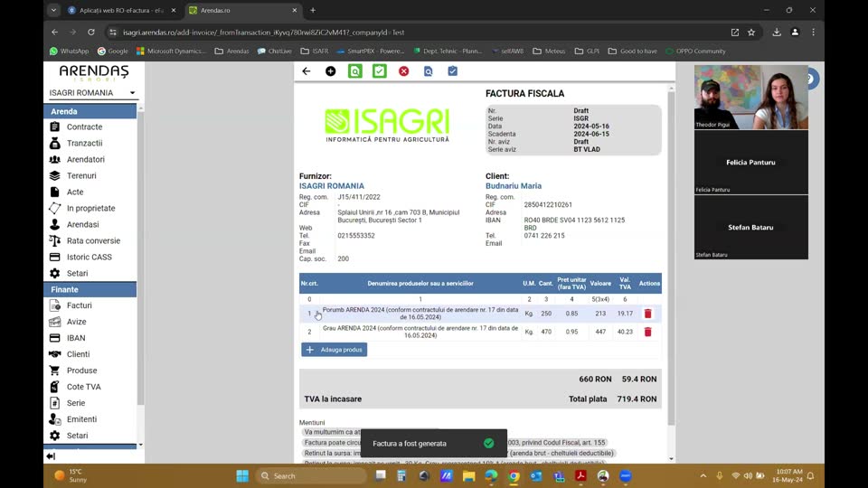Delete the Porumb ARENDA 2024 row
This screenshot has height=488, width=868.
[x=647, y=314]
